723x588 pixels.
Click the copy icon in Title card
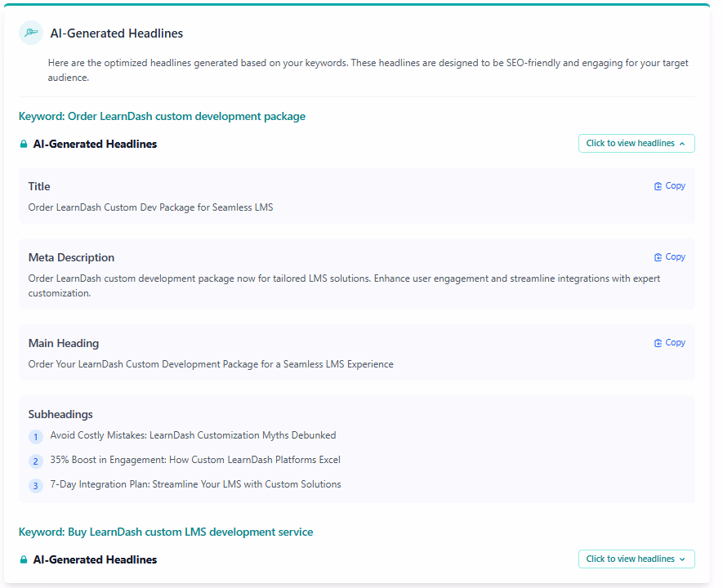click(658, 186)
